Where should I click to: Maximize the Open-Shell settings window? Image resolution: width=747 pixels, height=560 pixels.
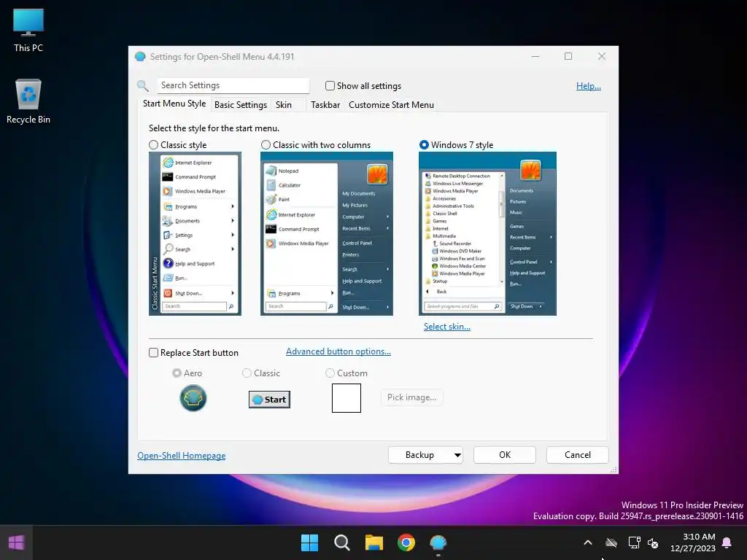point(568,56)
